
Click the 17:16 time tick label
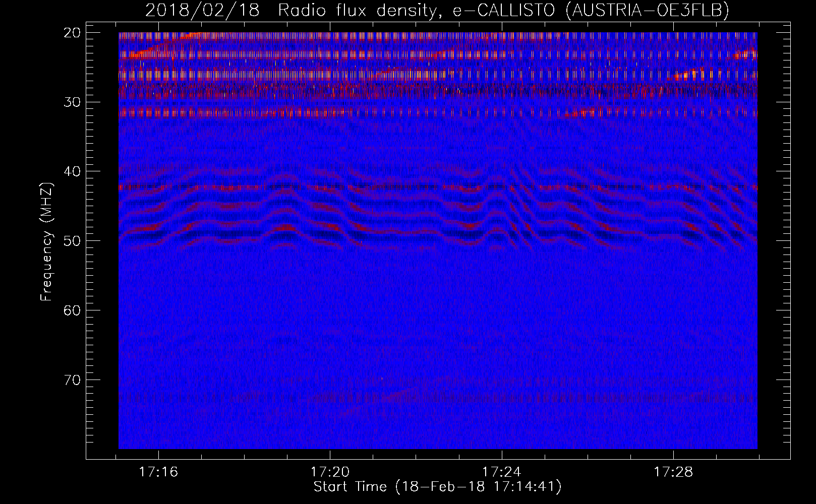pyautogui.click(x=159, y=472)
